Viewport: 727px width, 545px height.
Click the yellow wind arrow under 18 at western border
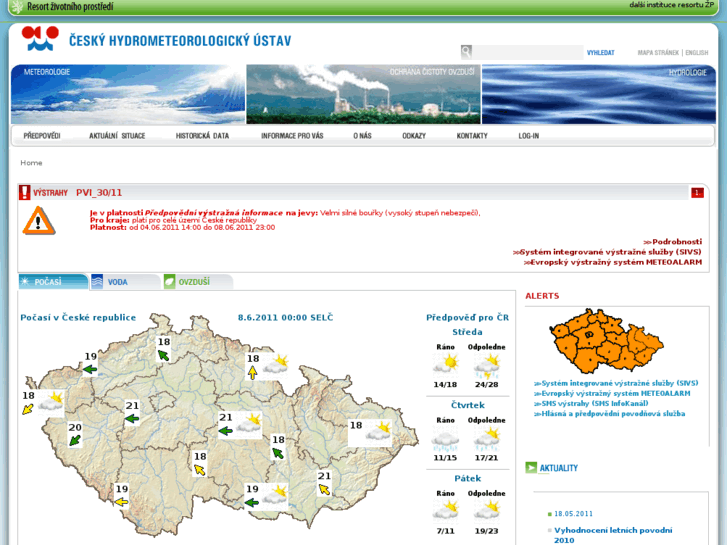pyautogui.click(x=28, y=409)
